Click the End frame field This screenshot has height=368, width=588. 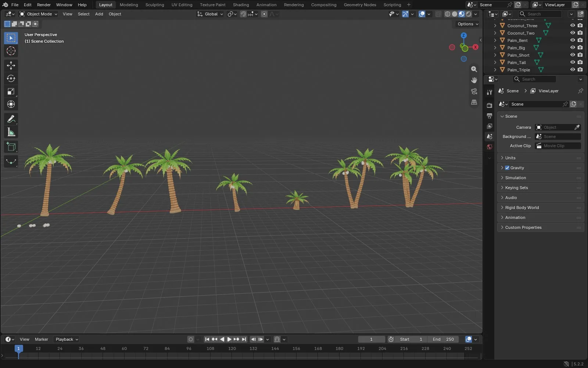tap(443, 339)
